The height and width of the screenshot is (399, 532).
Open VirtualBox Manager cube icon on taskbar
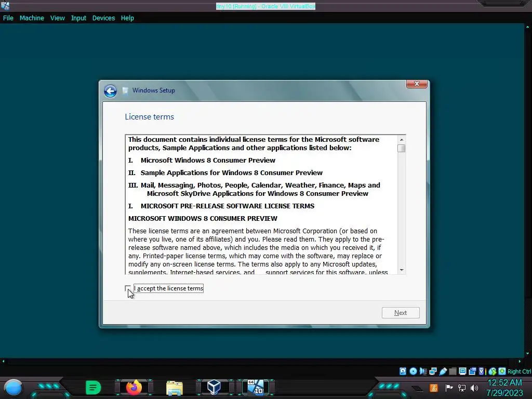214,388
